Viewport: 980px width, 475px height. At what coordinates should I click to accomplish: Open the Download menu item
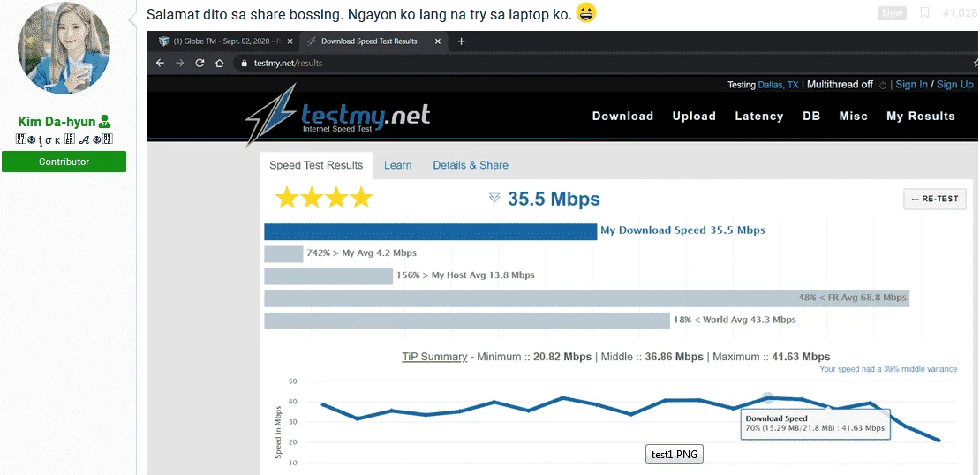coord(622,117)
